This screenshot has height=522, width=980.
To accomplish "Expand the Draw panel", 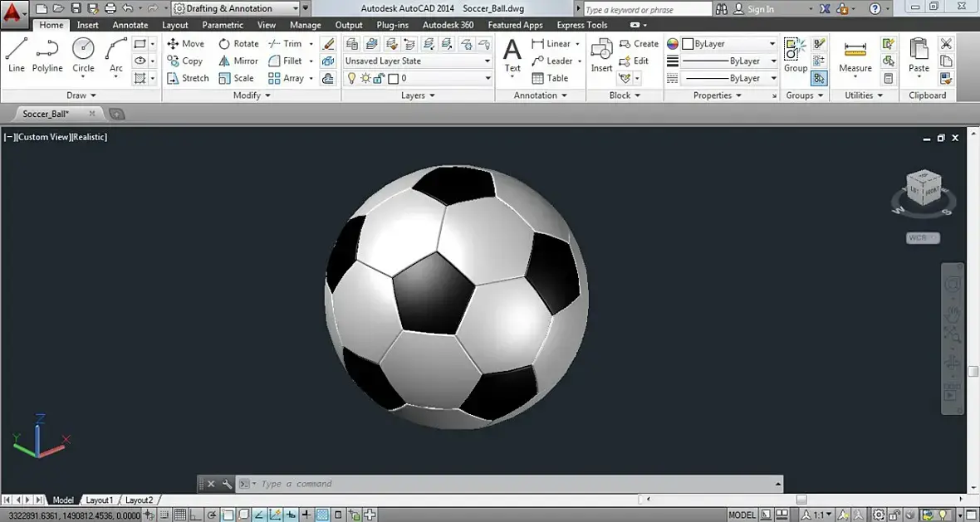I will point(81,95).
